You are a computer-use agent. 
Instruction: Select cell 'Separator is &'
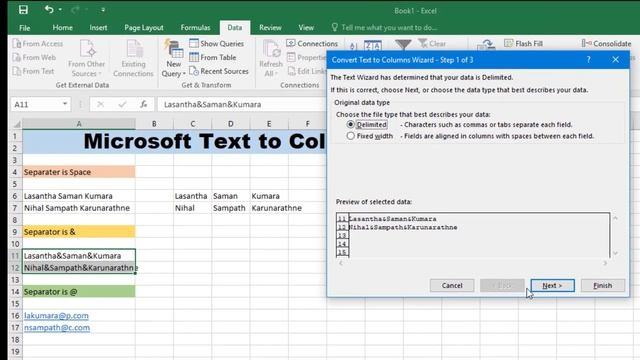(x=79, y=231)
